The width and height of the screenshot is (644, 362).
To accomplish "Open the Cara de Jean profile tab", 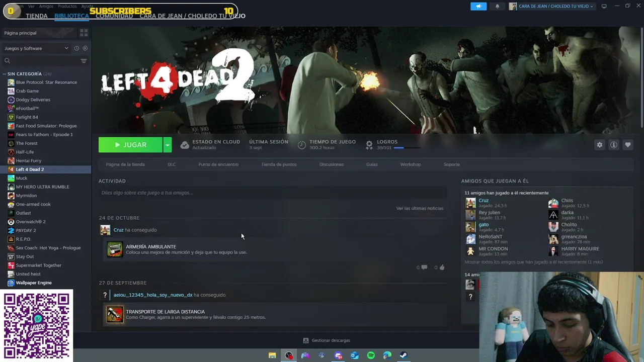I will pyautogui.click(x=193, y=16).
